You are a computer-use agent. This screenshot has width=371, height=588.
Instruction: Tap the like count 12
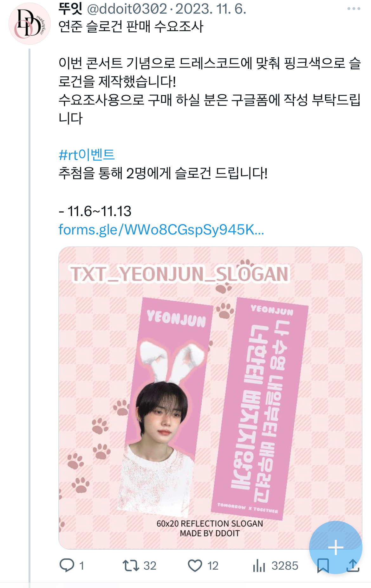[213, 566]
